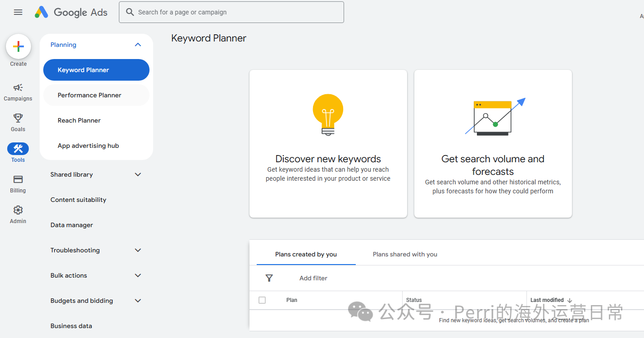Open App advertising hub

click(x=96, y=146)
